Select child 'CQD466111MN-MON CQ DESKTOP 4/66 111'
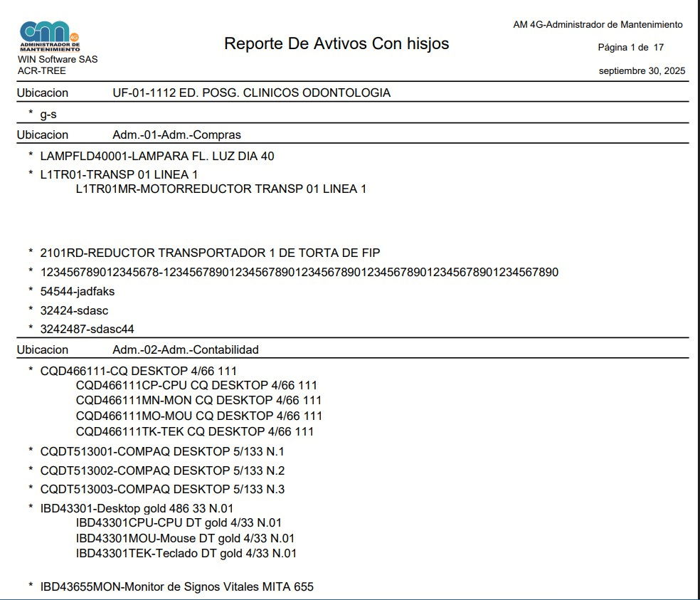This screenshot has height=600, width=700. (x=198, y=401)
